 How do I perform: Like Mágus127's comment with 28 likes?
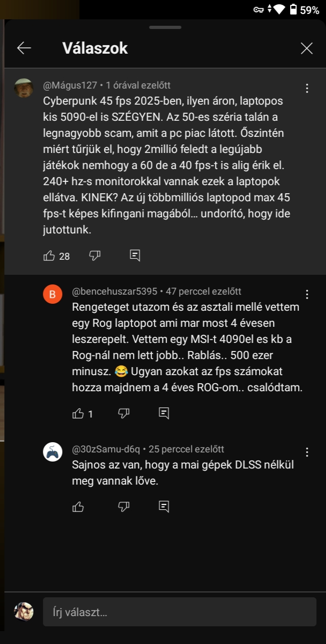click(49, 255)
